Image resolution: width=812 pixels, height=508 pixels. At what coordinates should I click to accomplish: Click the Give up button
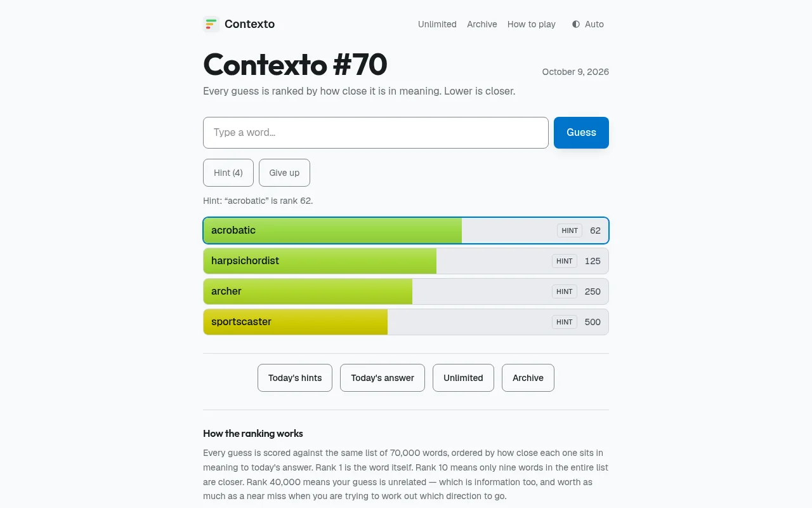(284, 173)
